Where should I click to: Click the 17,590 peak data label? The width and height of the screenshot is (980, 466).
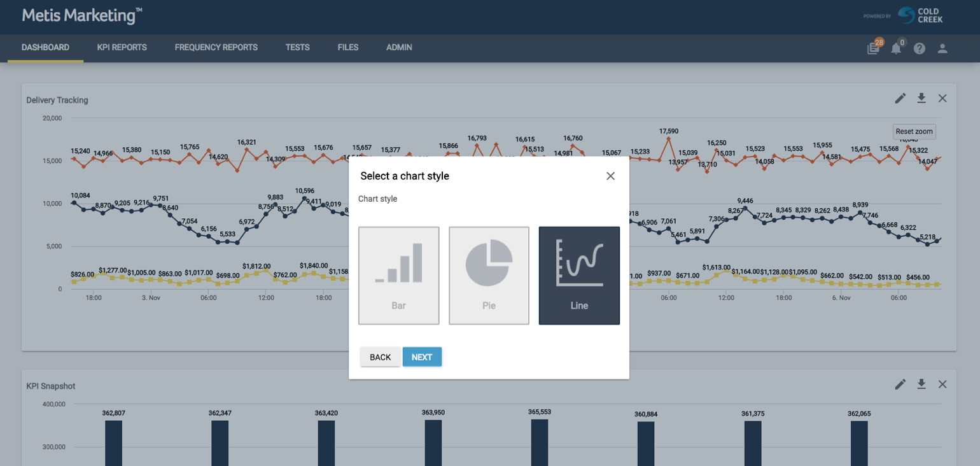coord(669,131)
